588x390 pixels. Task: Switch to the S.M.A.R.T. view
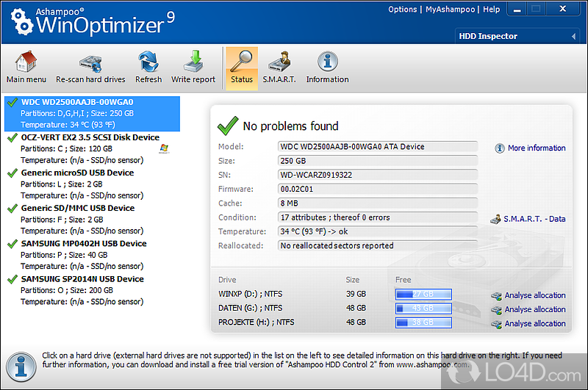pos(279,62)
